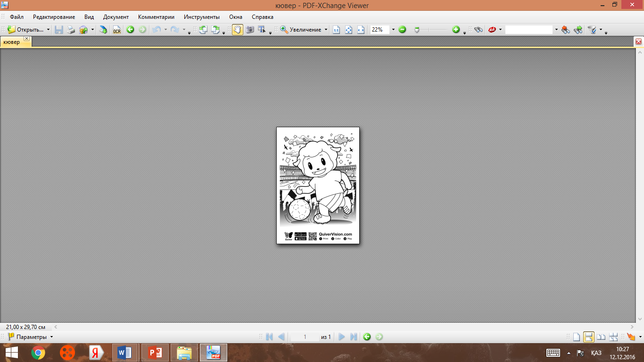Expand the email options dropdown arrow
This screenshot has height=362, width=644.
pyautogui.click(x=92, y=30)
